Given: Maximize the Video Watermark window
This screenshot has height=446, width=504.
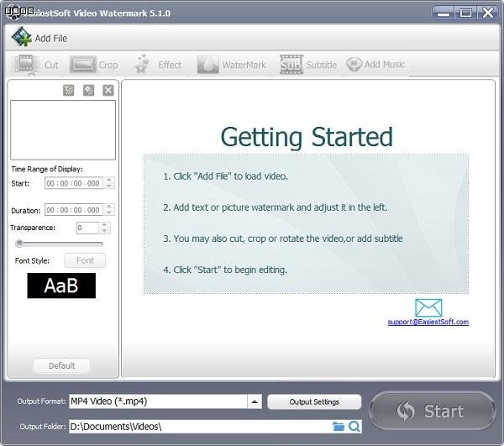Looking at the screenshot, I should click(465, 13).
